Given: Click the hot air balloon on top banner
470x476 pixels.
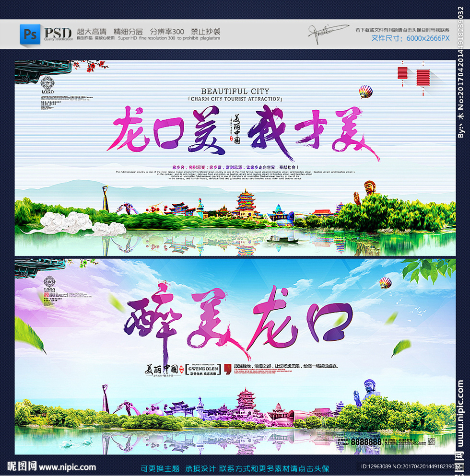Looking at the screenshot, I should [x=366, y=92].
